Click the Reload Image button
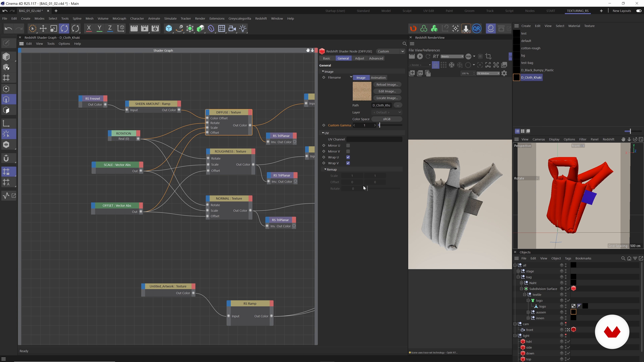644x362 pixels. click(387, 84)
